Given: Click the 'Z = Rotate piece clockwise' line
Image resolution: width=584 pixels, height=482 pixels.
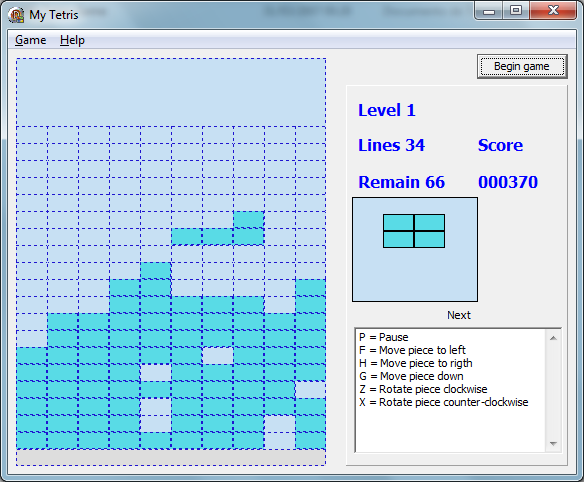Looking at the screenshot, I should coord(423,389).
